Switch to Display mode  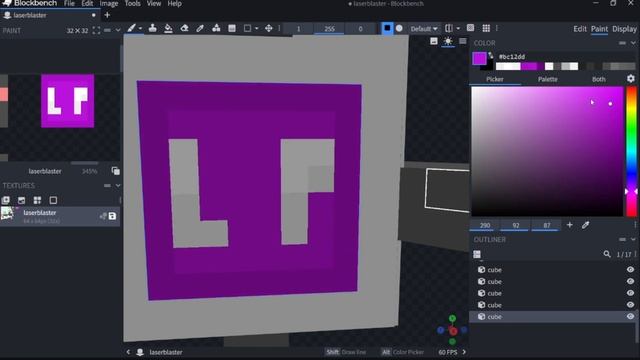(624, 29)
